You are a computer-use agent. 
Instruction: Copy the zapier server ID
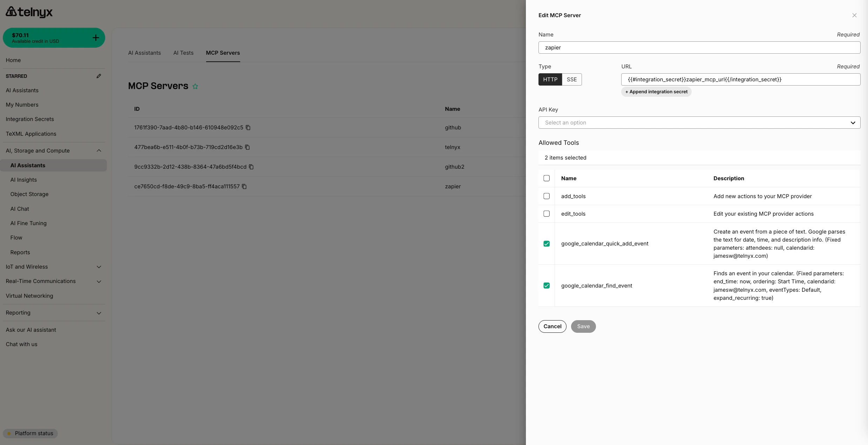(244, 186)
